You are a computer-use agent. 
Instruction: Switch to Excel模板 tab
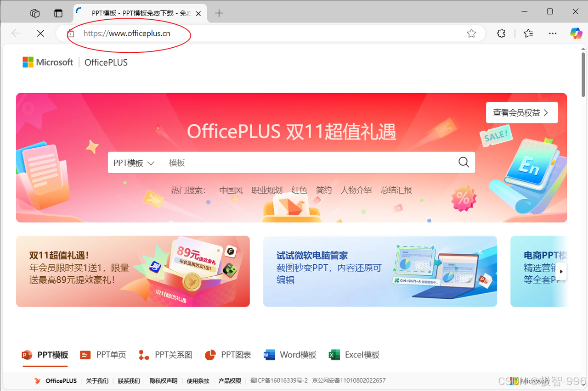pos(354,355)
